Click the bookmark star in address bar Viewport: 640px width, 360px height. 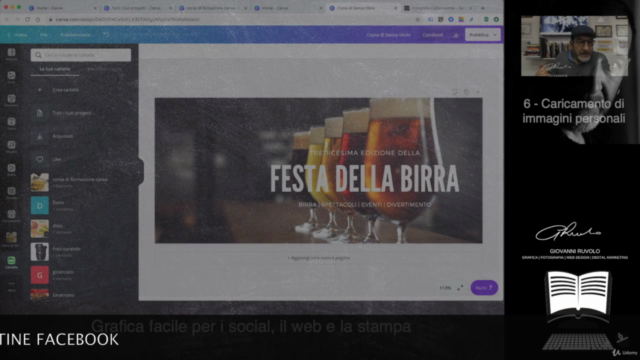point(417,19)
